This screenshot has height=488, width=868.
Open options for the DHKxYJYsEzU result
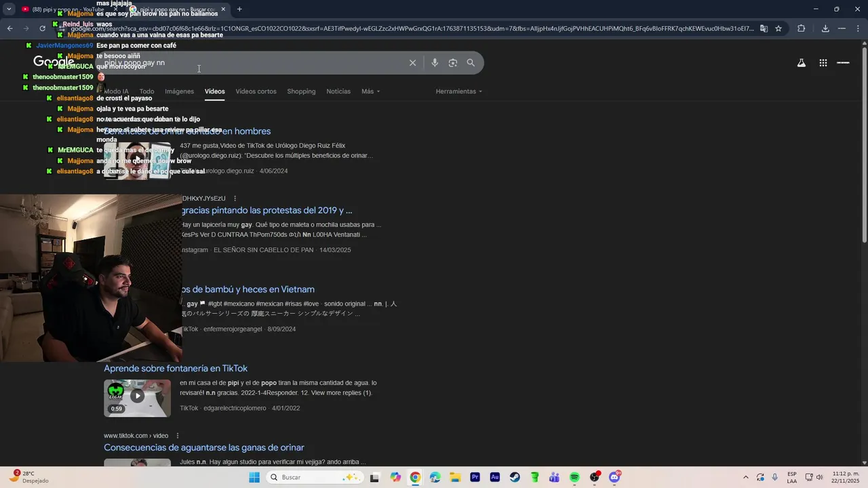click(x=235, y=199)
